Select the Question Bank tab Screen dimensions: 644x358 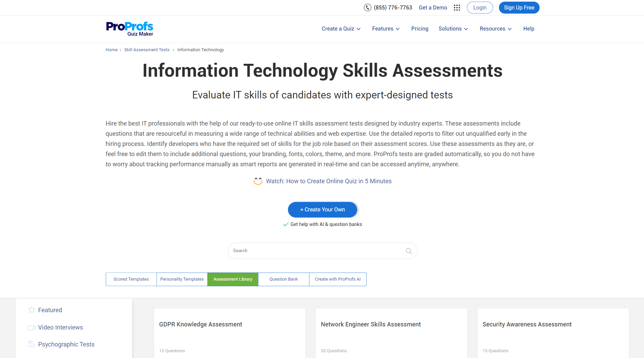point(284,279)
